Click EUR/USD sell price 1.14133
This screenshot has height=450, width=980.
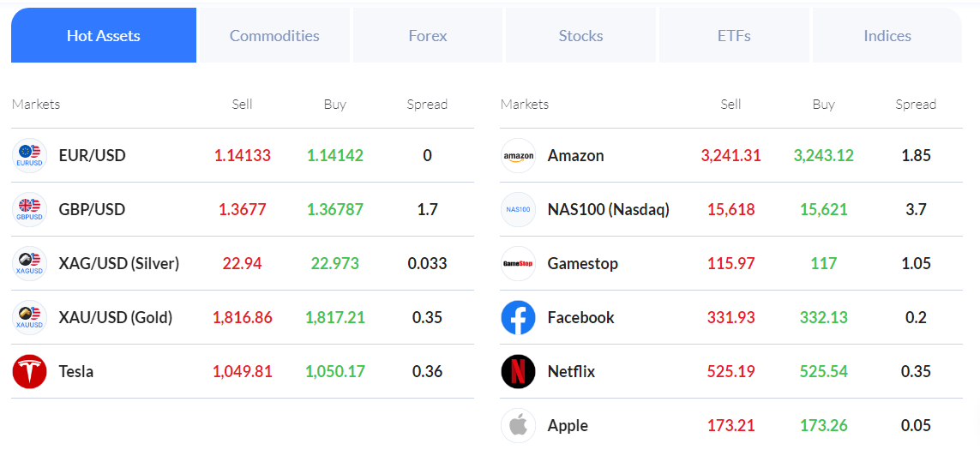point(243,156)
